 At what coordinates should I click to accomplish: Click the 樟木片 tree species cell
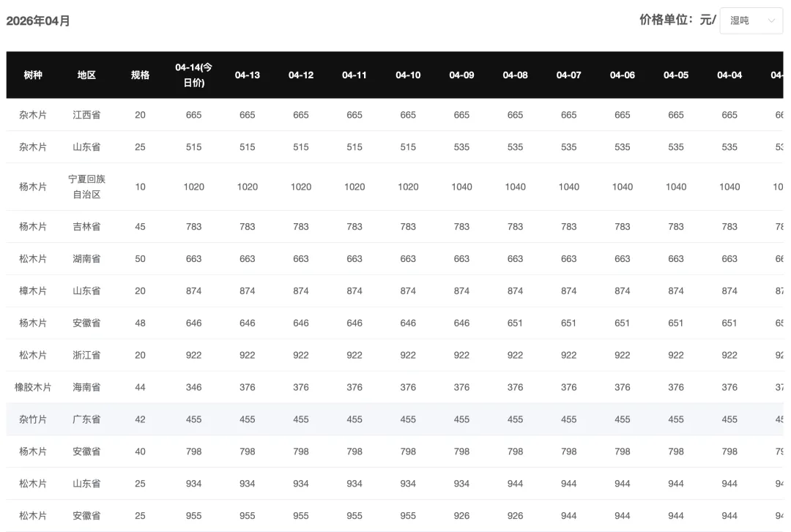(33, 291)
